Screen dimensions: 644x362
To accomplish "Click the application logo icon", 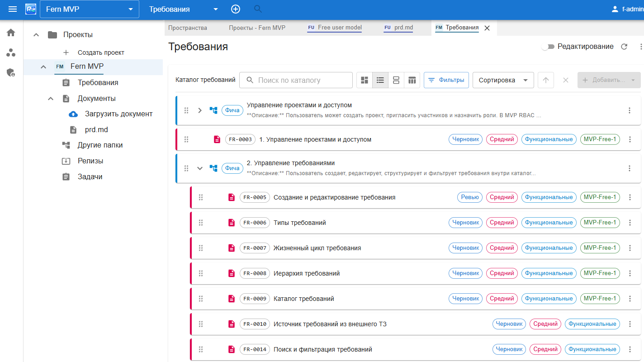I will click(31, 9).
